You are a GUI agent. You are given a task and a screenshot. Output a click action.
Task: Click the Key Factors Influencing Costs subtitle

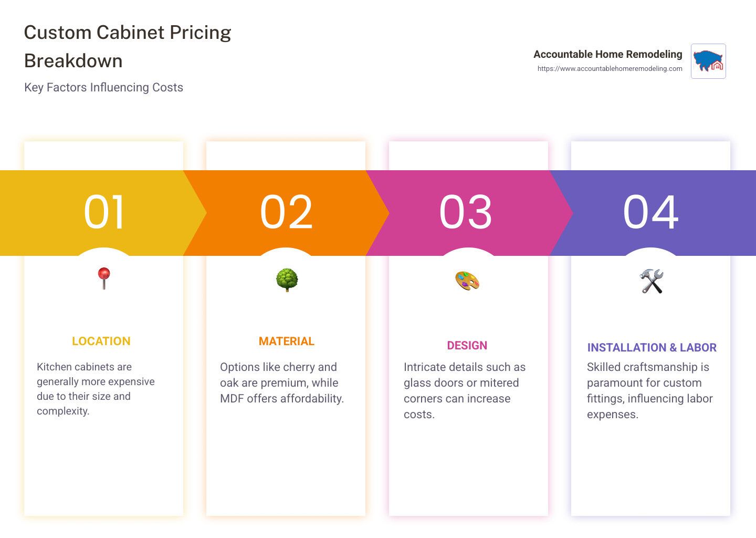pyautogui.click(x=103, y=87)
